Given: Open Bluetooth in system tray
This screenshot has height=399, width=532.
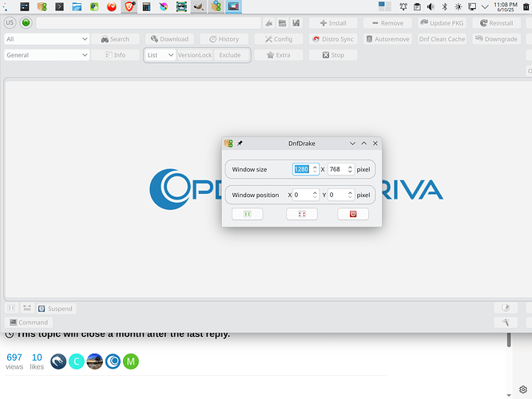Looking at the screenshot, I should [x=444, y=6].
